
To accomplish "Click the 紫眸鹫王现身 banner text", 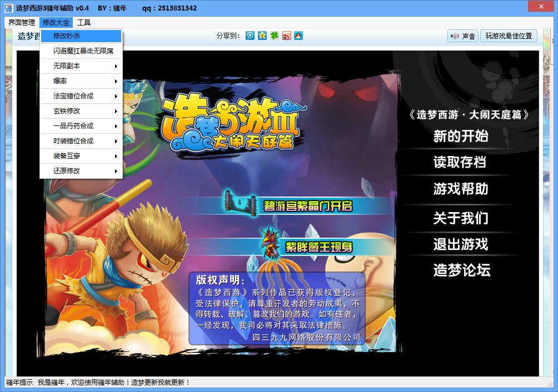I will click(319, 247).
